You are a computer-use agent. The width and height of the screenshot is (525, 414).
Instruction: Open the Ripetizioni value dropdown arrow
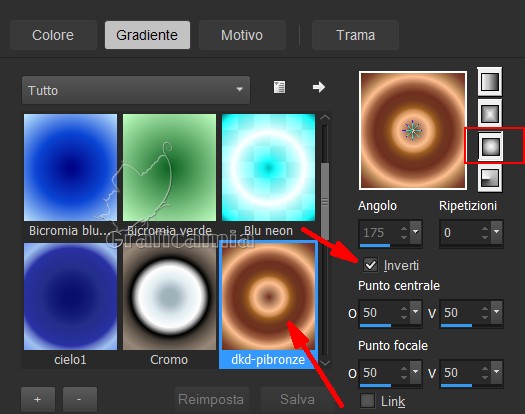click(497, 231)
